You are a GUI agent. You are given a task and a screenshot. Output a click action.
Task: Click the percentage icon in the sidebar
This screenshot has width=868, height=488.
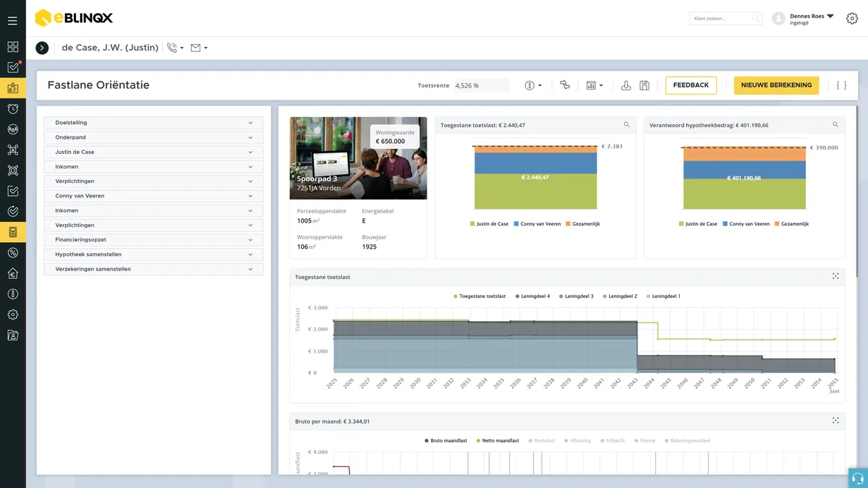coord(13,252)
